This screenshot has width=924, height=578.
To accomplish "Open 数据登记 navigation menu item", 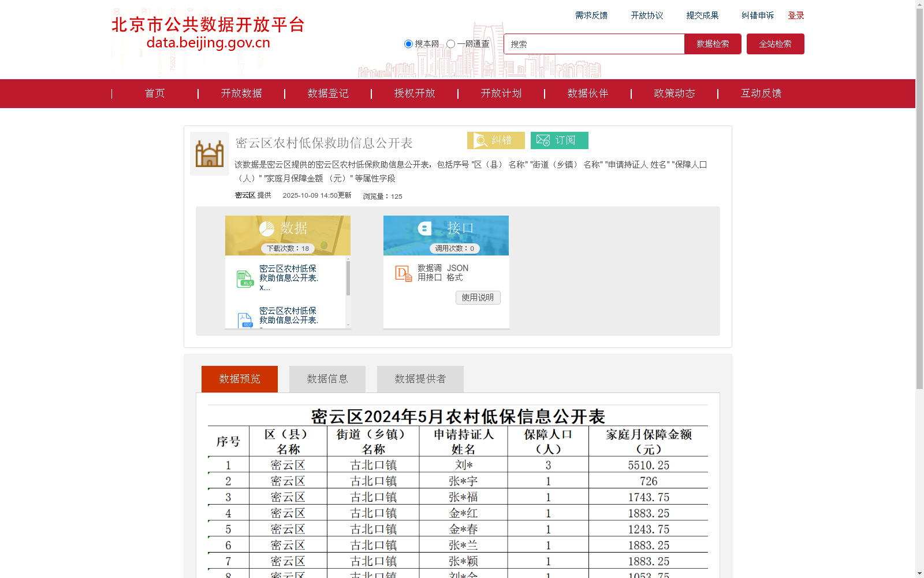I will (328, 94).
